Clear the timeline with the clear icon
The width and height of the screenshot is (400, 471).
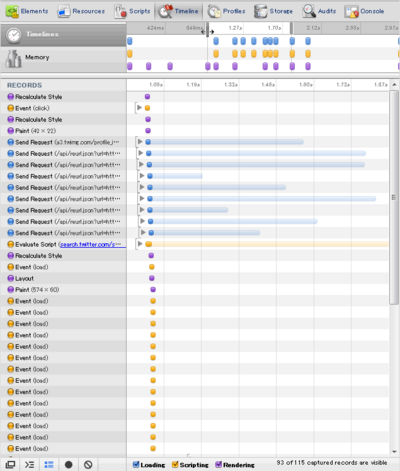[x=88, y=464]
